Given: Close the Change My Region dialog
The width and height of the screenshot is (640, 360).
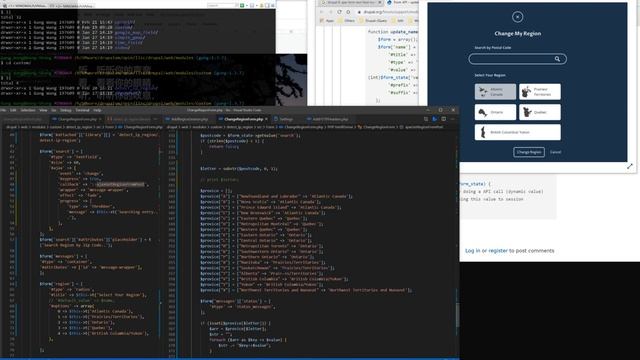Looking at the screenshot, I should [517, 17].
